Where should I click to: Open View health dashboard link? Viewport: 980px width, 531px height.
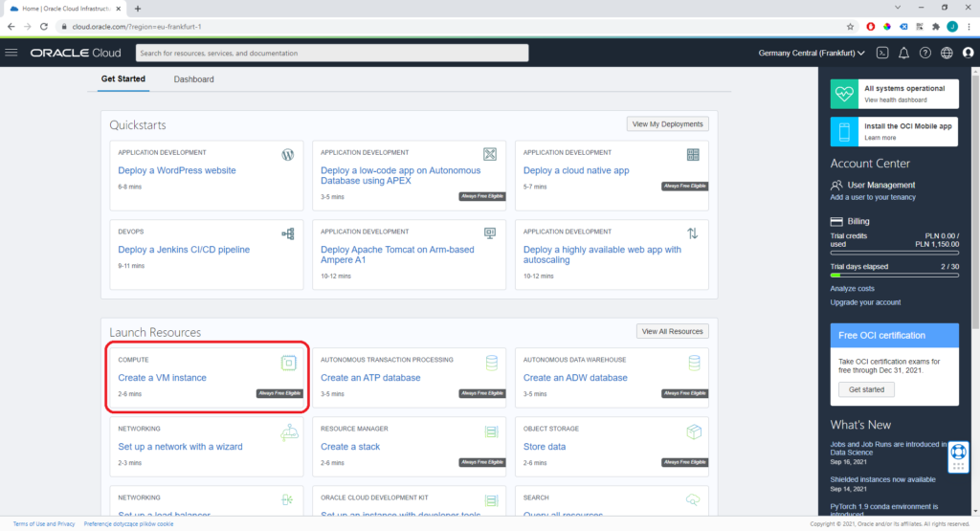(895, 100)
